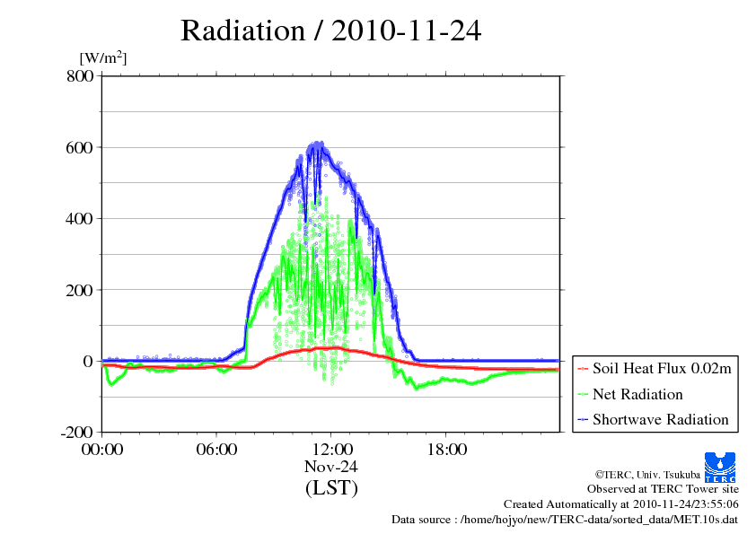The image size is (756, 534).
Task: Click the 12:00 time axis label
Action: (332, 449)
